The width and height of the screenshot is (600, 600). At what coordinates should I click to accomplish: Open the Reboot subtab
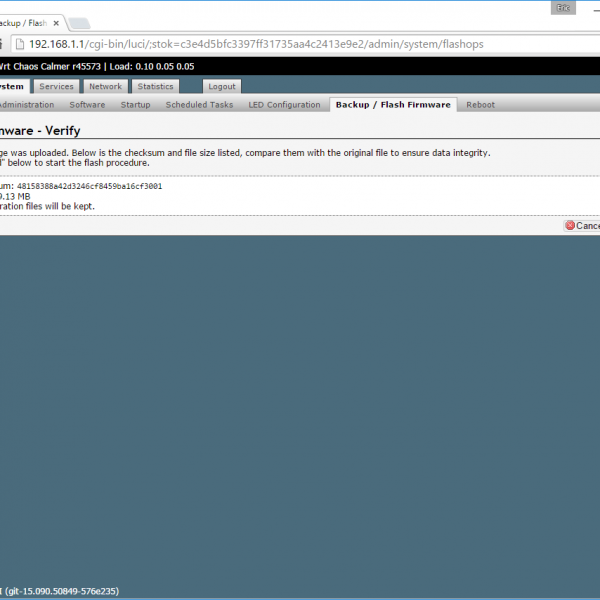pyautogui.click(x=480, y=105)
